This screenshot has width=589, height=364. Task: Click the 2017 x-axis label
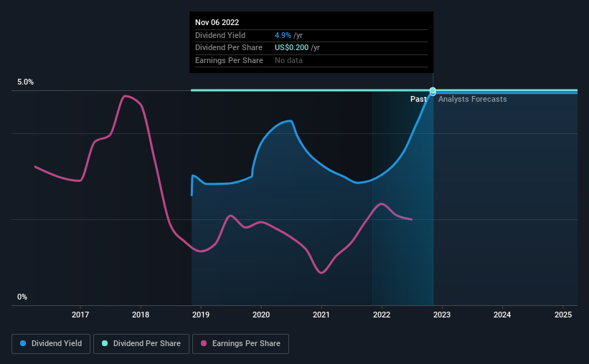pyautogui.click(x=80, y=315)
